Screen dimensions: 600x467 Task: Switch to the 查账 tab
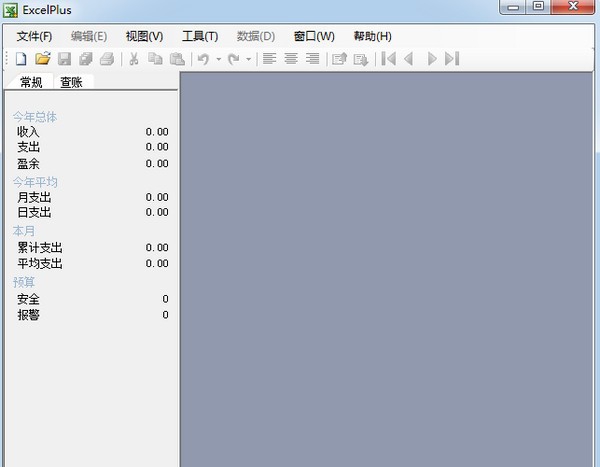(71, 82)
